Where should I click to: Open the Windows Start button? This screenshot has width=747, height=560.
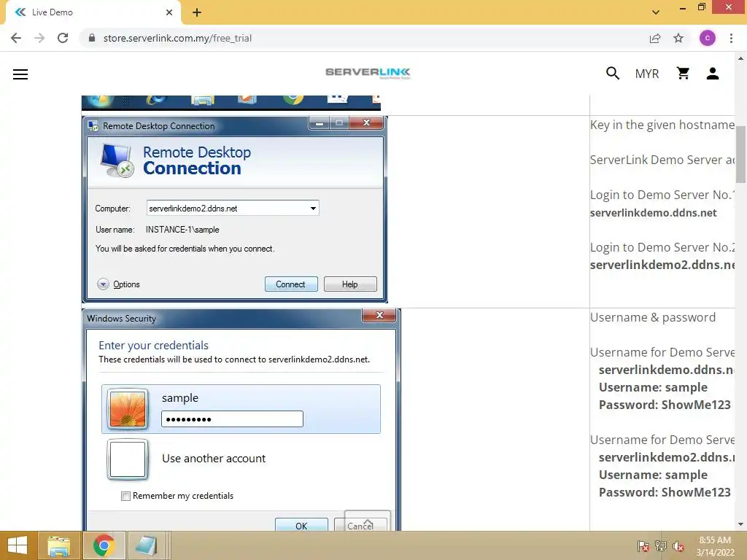pyautogui.click(x=18, y=545)
